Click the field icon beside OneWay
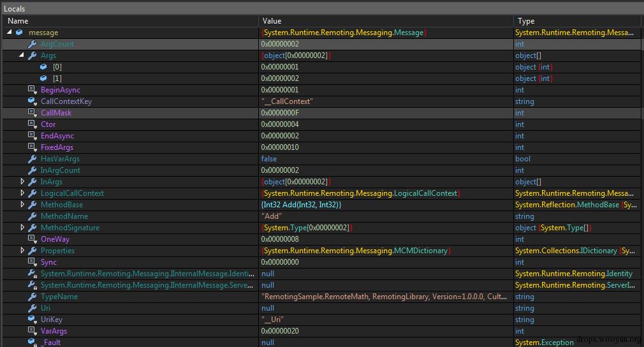644x347 pixels. 32,239
